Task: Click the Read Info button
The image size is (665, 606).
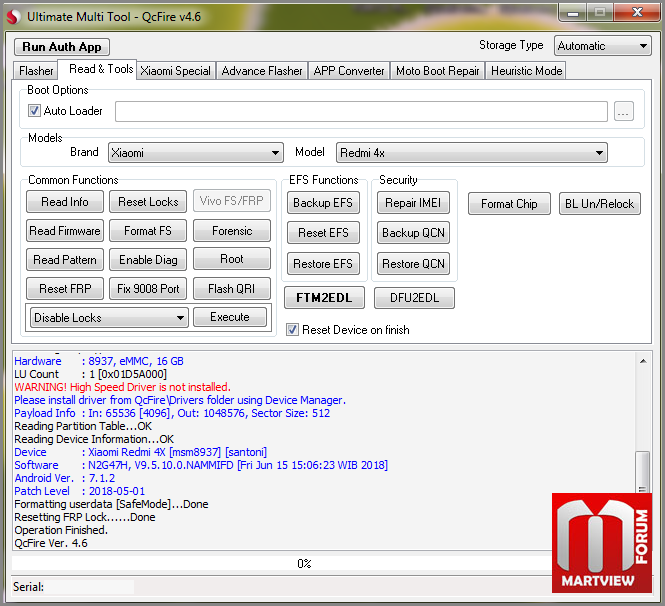Action: [x=65, y=202]
